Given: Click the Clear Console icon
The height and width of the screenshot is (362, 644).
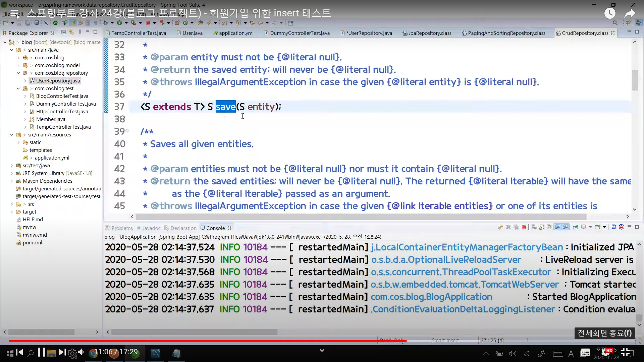Looking at the screenshot, I should click(534, 227).
